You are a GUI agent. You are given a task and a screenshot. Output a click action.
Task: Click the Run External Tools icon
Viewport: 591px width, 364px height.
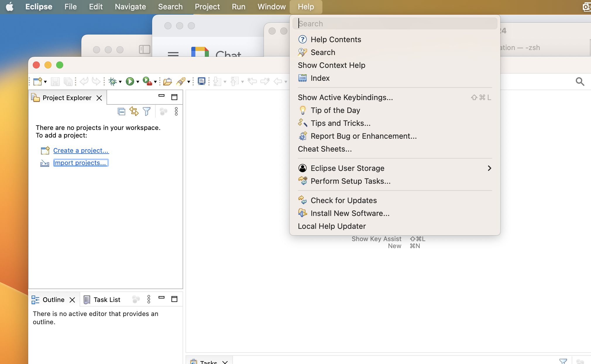[147, 81]
